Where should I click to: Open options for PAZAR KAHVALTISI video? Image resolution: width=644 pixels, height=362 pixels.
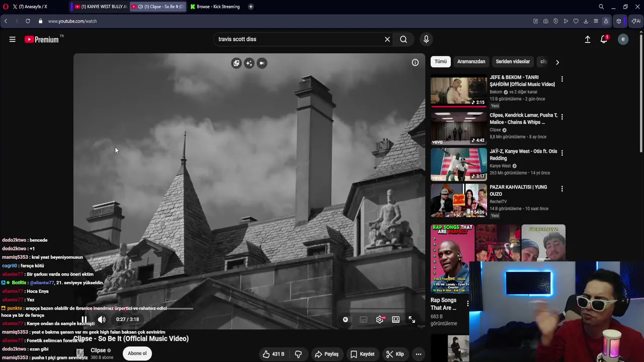(562, 189)
